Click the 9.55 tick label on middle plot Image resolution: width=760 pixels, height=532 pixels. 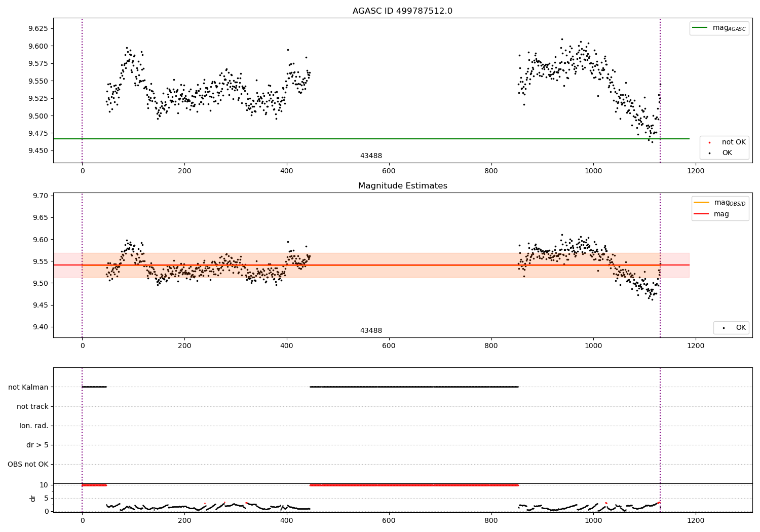tap(41, 261)
